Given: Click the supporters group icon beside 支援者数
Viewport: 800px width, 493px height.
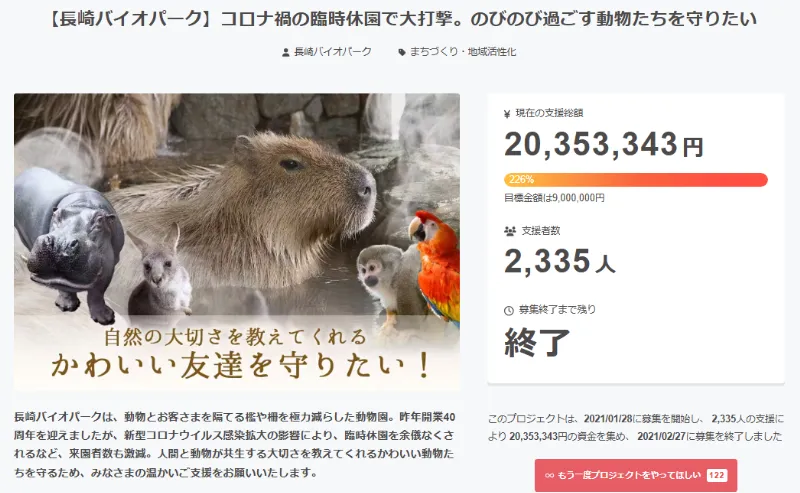Looking at the screenshot, I should click(x=510, y=231).
